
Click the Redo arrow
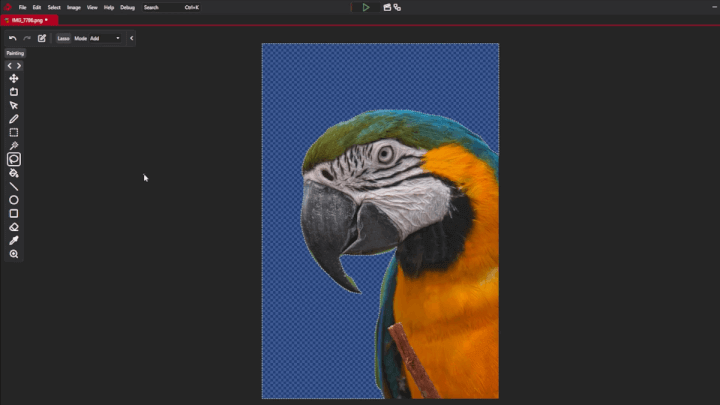27,38
